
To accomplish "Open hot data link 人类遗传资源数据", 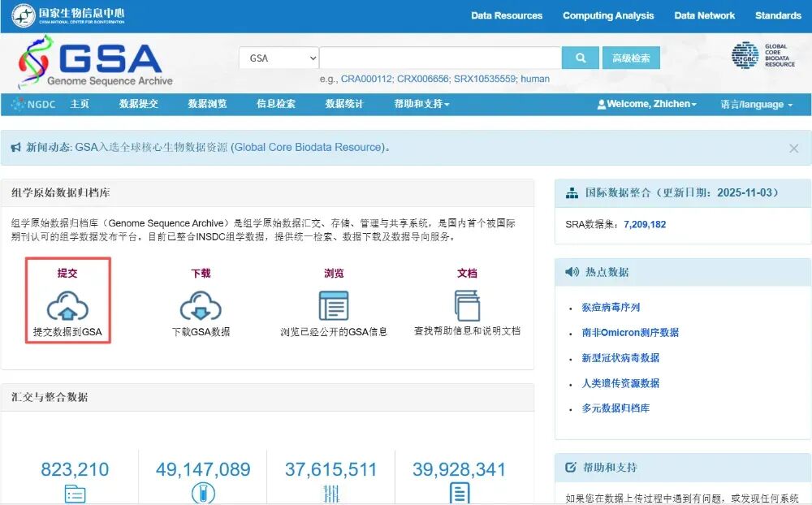I will coord(620,383).
